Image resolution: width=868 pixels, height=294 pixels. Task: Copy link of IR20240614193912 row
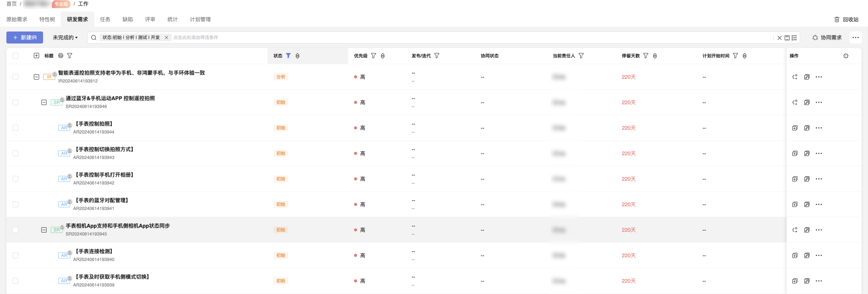(807, 77)
